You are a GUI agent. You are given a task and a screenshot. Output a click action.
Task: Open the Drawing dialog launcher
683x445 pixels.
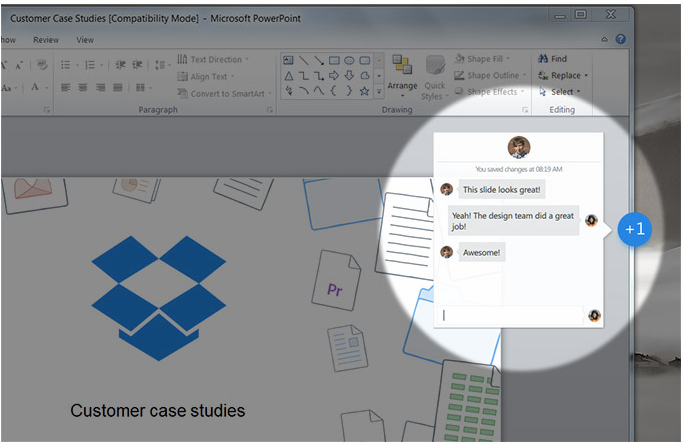(x=525, y=110)
